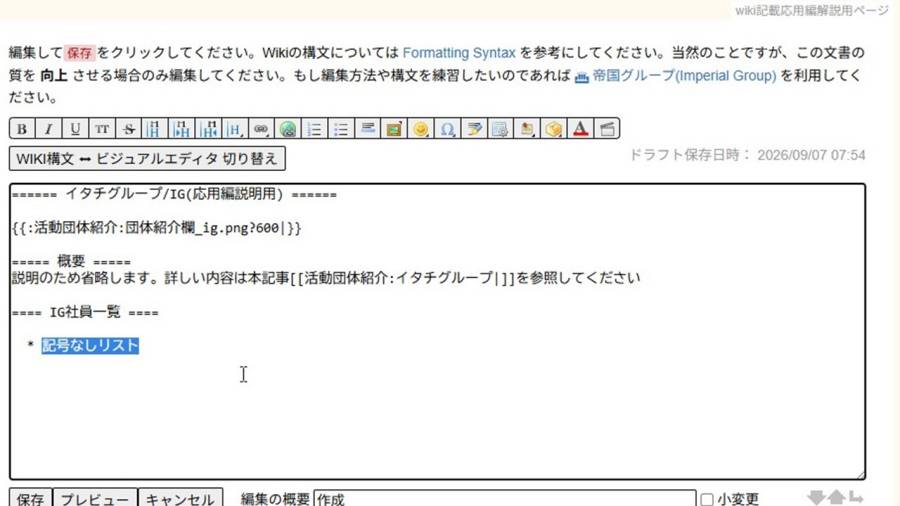Insert same-level headline
The image size is (900, 506).
(154, 129)
